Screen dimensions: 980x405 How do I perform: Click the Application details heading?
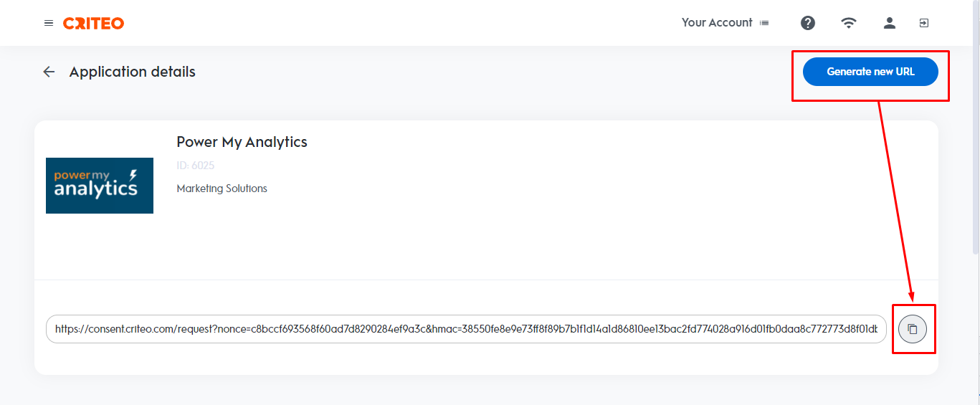(x=132, y=72)
